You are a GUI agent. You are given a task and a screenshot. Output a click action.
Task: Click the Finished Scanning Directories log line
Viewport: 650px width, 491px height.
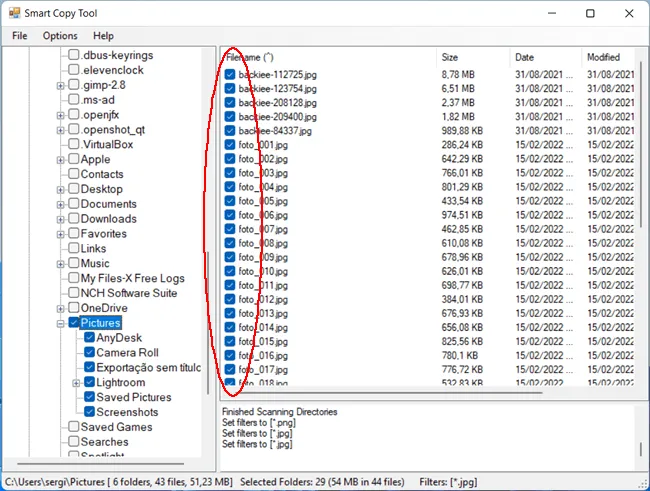pyautogui.click(x=279, y=412)
